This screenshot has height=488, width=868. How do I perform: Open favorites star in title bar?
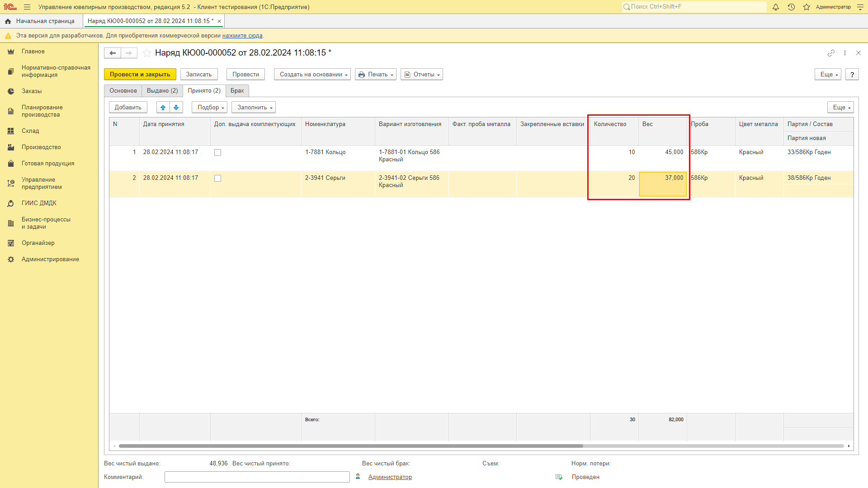coord(807,7)
